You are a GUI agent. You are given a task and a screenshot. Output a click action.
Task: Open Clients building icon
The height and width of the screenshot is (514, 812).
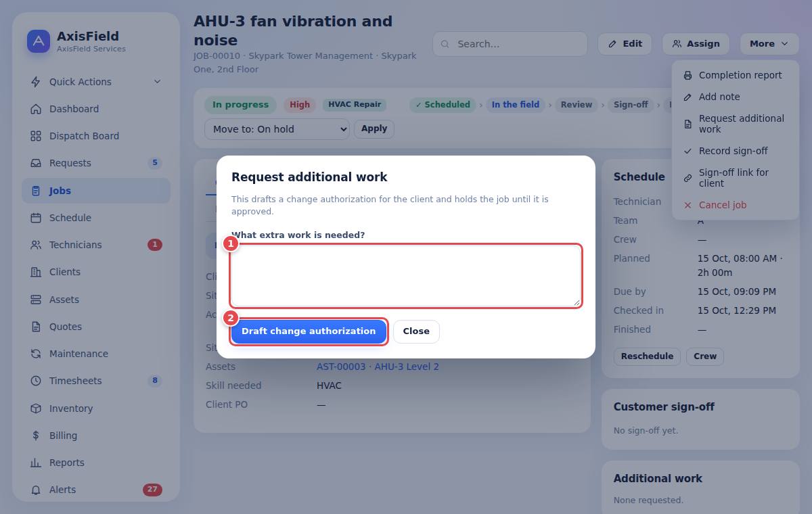pos(36,272)
